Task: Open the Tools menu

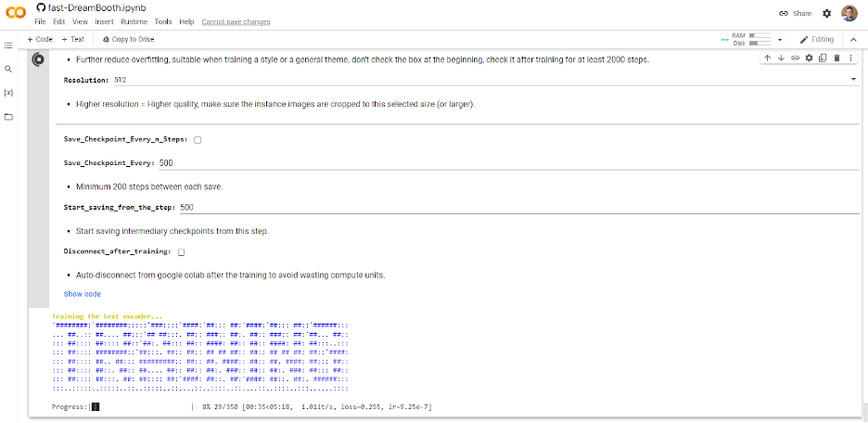Action: pyautogui.click(x=163, y=21)
